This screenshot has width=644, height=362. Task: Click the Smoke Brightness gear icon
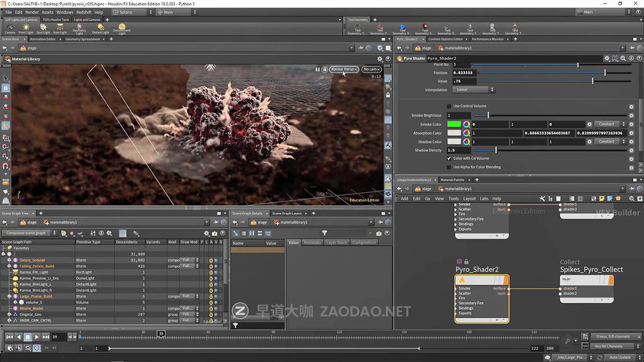(x=632, y=115)
